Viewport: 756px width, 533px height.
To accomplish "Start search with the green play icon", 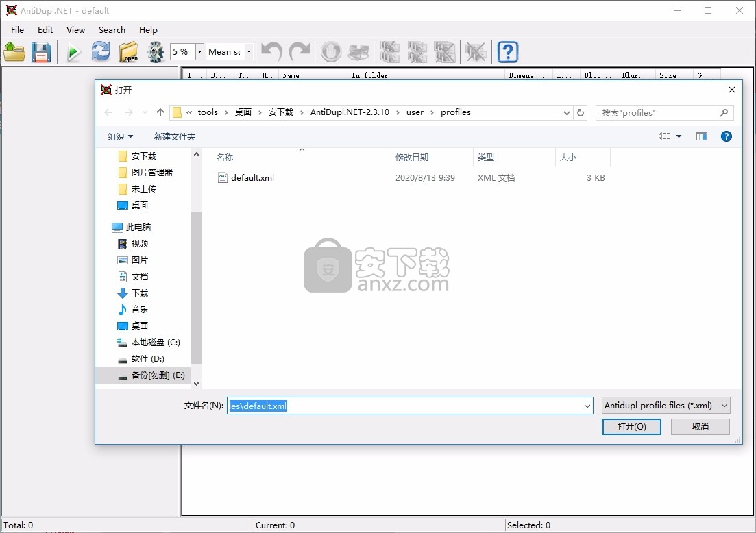I will point(73,51).
